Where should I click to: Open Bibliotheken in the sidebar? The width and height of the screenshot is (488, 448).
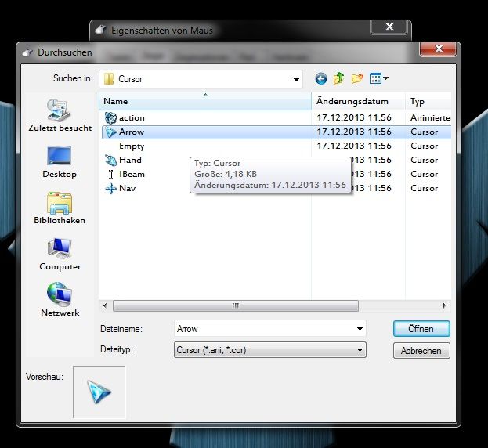tap(60, 208)
